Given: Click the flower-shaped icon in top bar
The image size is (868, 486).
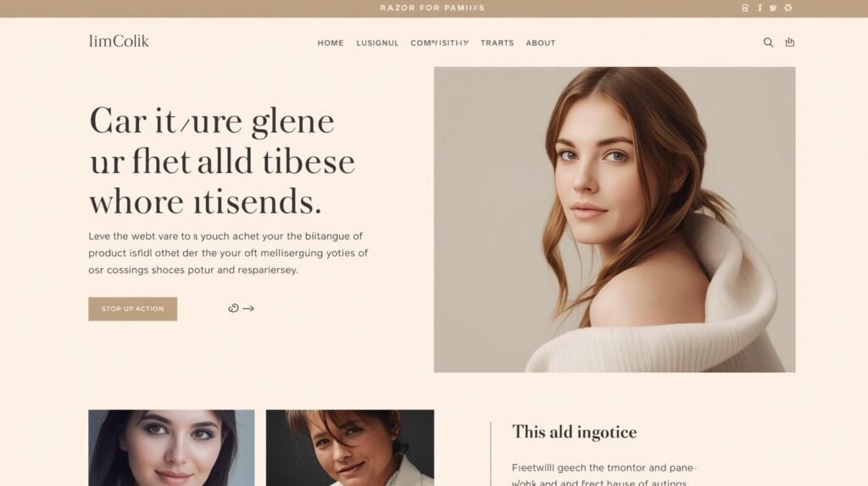Looking at the screenshot, I should tap(788, 8).
